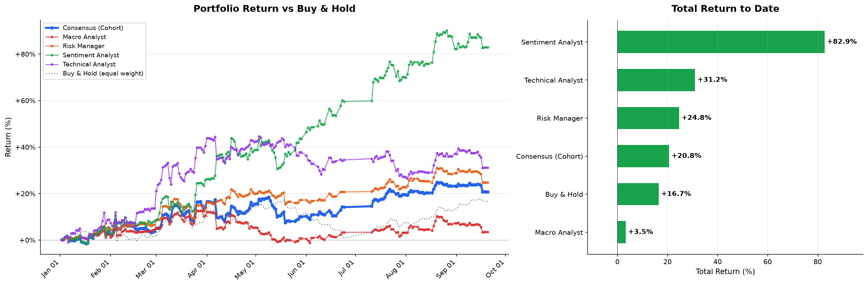Viewport: 868px width, 286px height.
Task: Select the Macro Analyst legend entry
Action: (76, 37)
